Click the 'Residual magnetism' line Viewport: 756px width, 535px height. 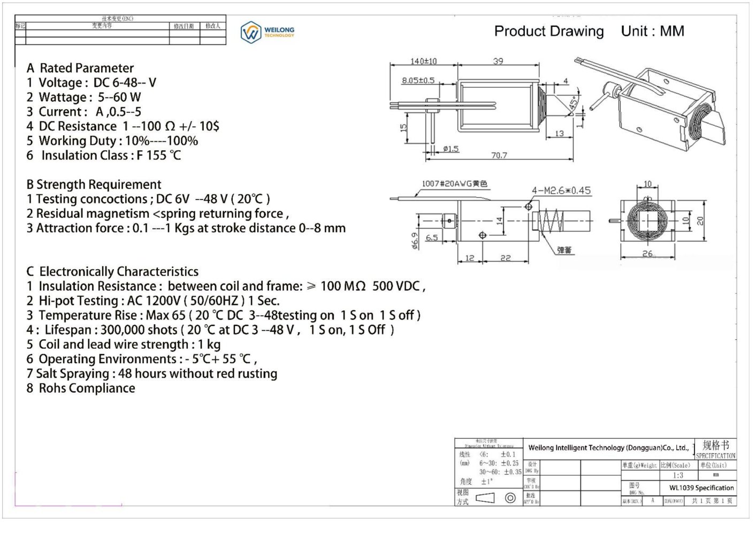pyautogui.click(x=158, y=213)
